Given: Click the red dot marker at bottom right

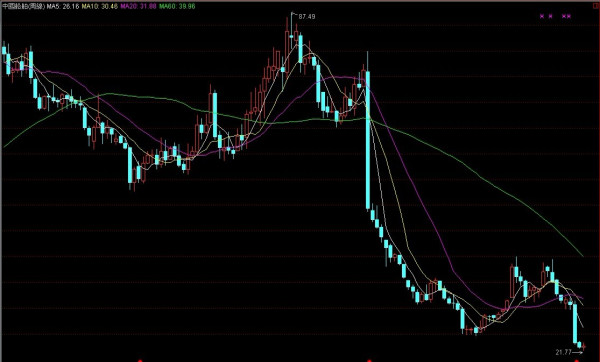Looking at the screenshot, I should (577, 360).
